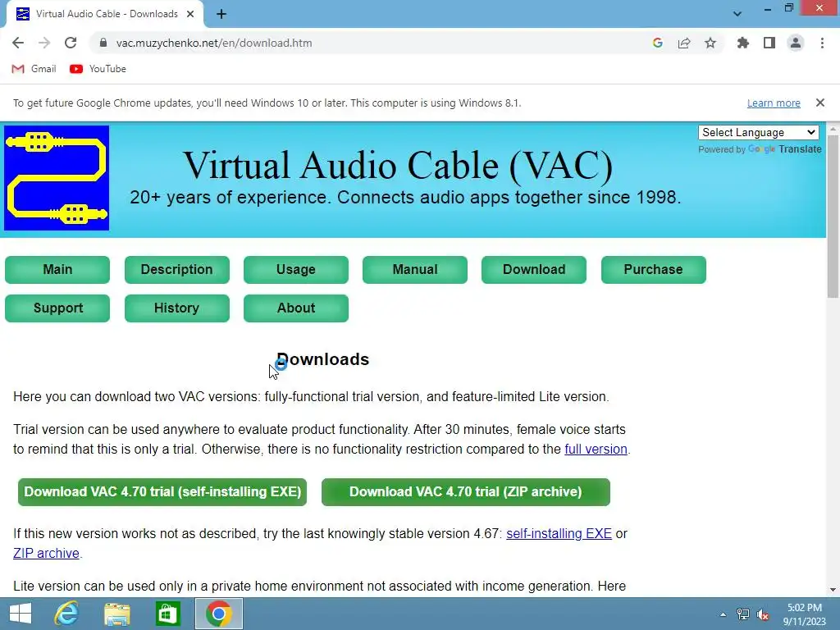Download VAC 4.70 trial self-installing EXE
This screenshot has height=630, width=840.
(162, 492)
